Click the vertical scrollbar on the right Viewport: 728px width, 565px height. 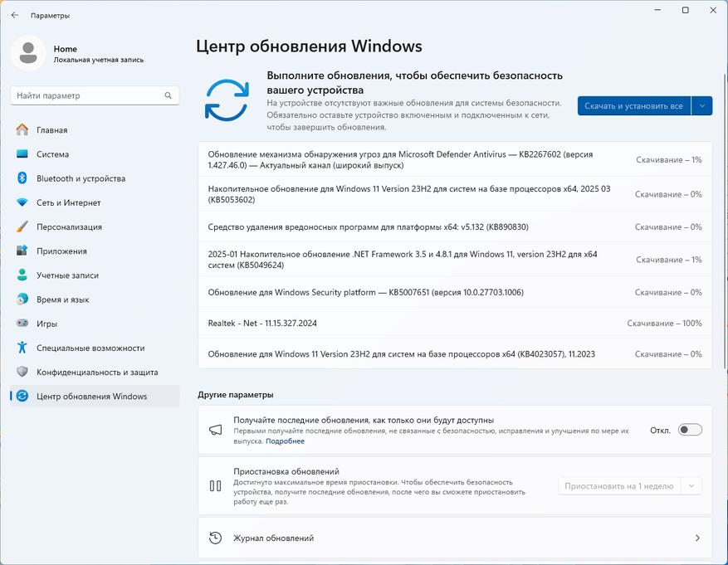(726, 222)
